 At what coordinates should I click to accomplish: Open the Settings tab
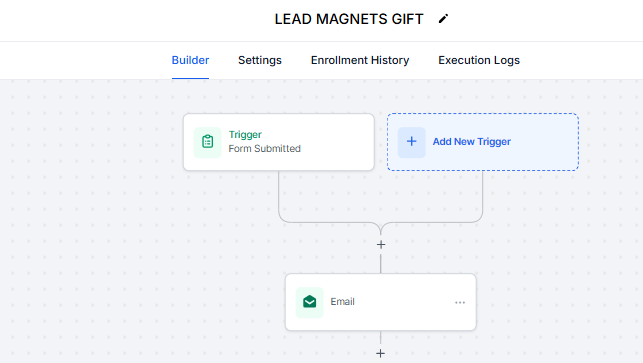coord(260,60)
